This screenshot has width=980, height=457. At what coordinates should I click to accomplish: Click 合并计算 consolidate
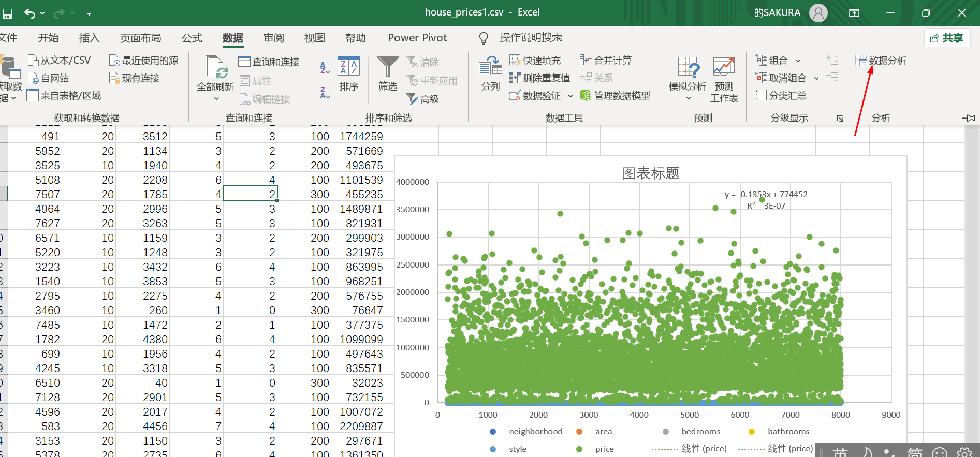tap(606, 61)
